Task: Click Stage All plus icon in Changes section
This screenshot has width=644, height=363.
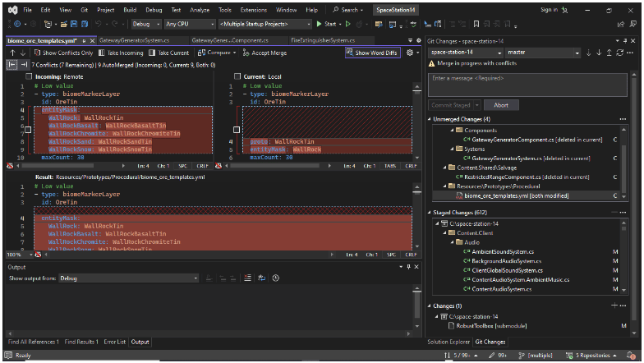Action: pyautogui.click(x=614, y=306)
